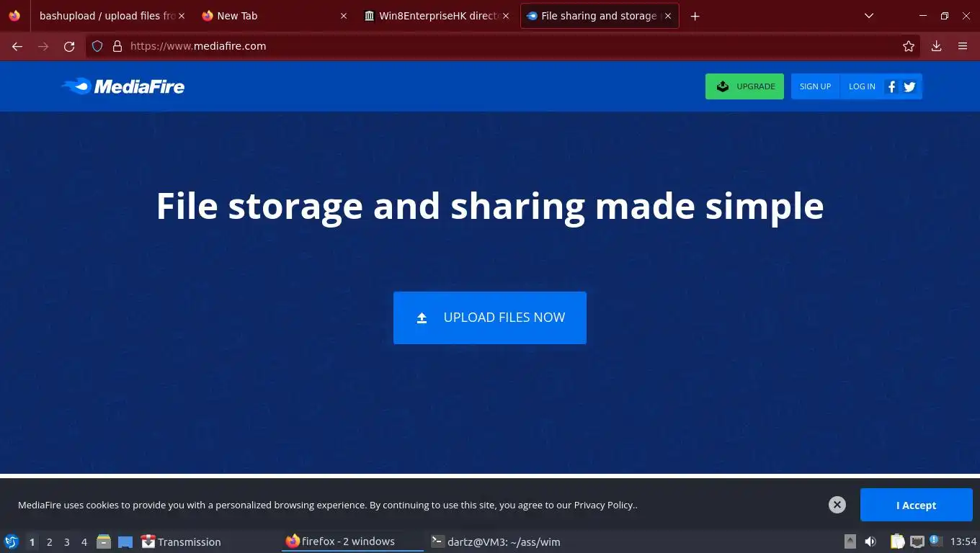The width and height of the screenshot is (980, 553).
Task: Click the tracking protection shield icon
Action: [x=97, y=46]
